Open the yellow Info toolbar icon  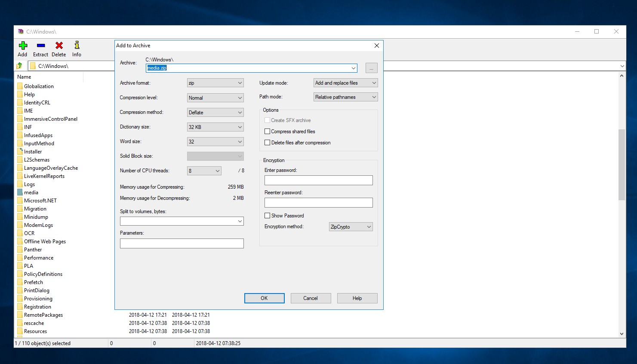coord(77,45)
